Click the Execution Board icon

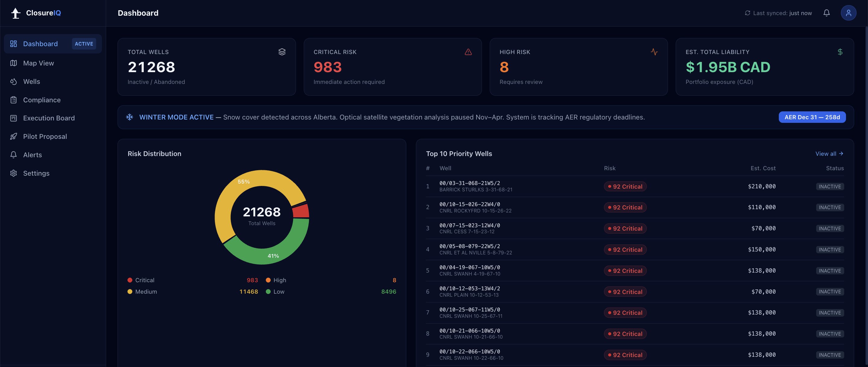point(14,118)
